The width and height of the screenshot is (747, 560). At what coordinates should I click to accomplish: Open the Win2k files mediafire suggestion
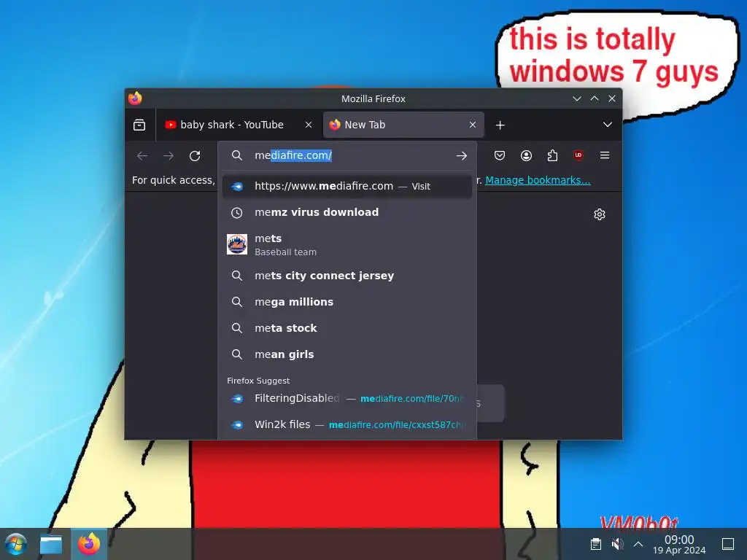point(347,425)
